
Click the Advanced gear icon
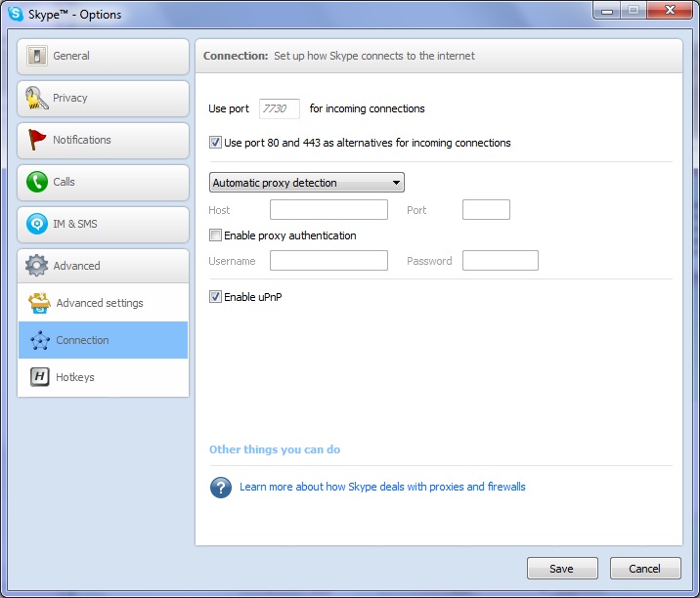pyautogui.click(x=36, y=266)
